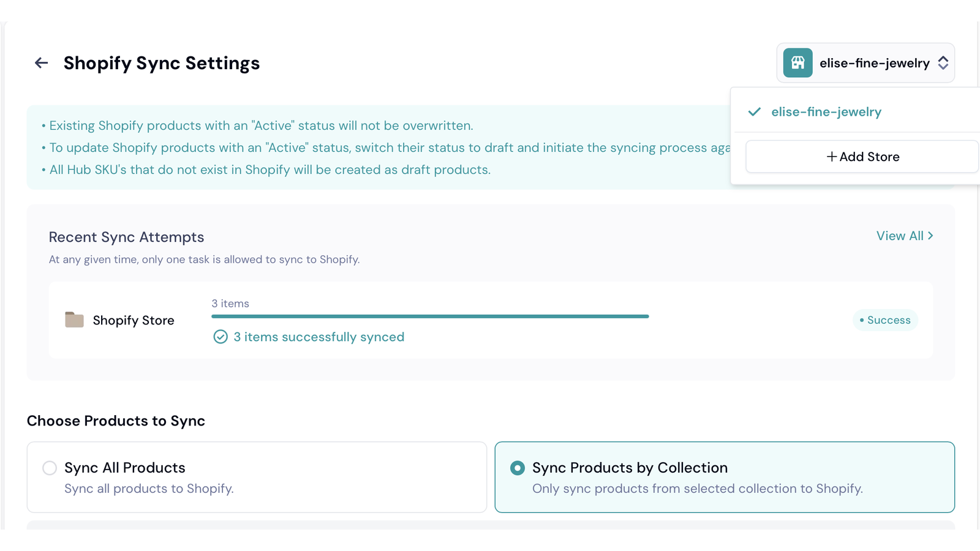The image size is (980, 551).
Task: Click the teal store icon by elise-fine-jewelry
Action: (797, 63)
